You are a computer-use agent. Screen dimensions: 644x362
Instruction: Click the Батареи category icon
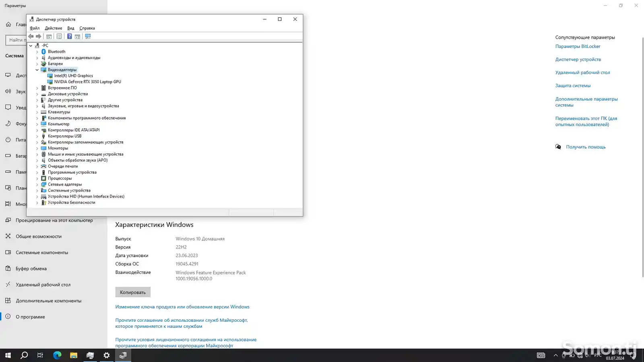[43, 64]
